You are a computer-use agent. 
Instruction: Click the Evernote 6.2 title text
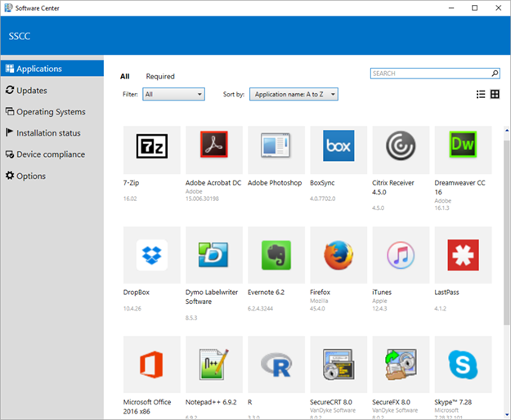(266, 292)
